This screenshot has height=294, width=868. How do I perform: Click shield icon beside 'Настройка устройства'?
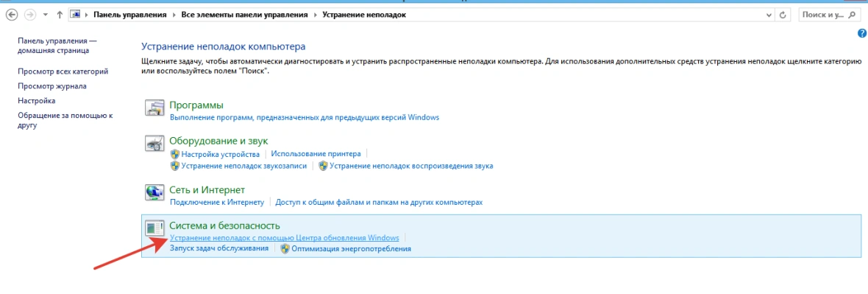[x=175, y=154]
